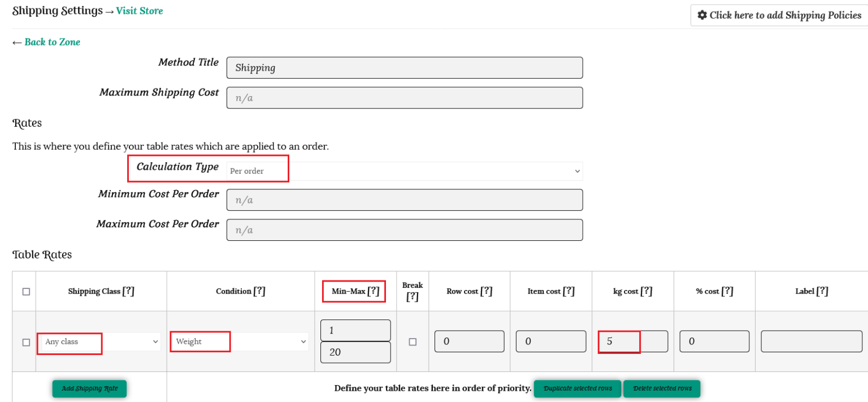Click the Break column help [?] icon
Screen dimensions: 868x402
tap(412, 297)
